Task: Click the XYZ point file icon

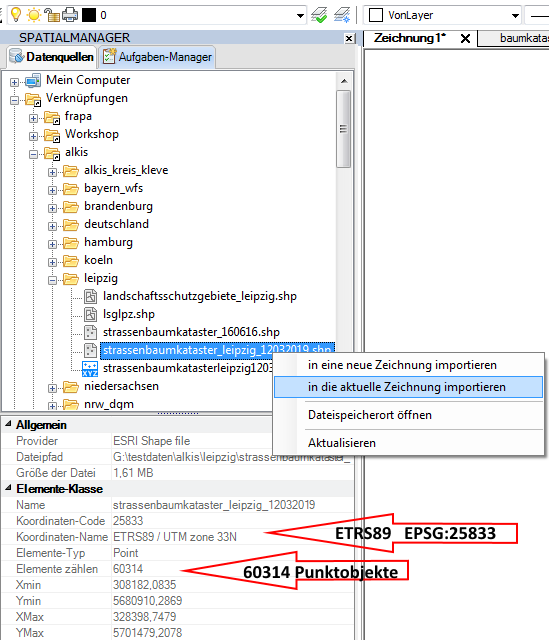Action: 90,369
